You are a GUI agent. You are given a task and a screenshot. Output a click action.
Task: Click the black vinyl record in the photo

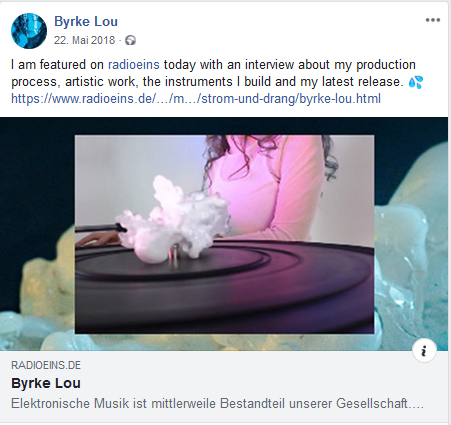click(x=224, y=287)
